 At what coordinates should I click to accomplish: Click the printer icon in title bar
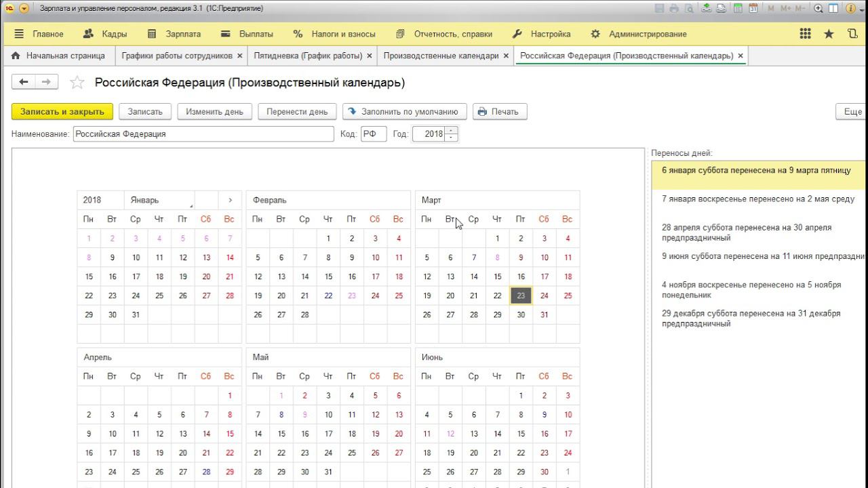pyautogui.click(x=674, y=8)
